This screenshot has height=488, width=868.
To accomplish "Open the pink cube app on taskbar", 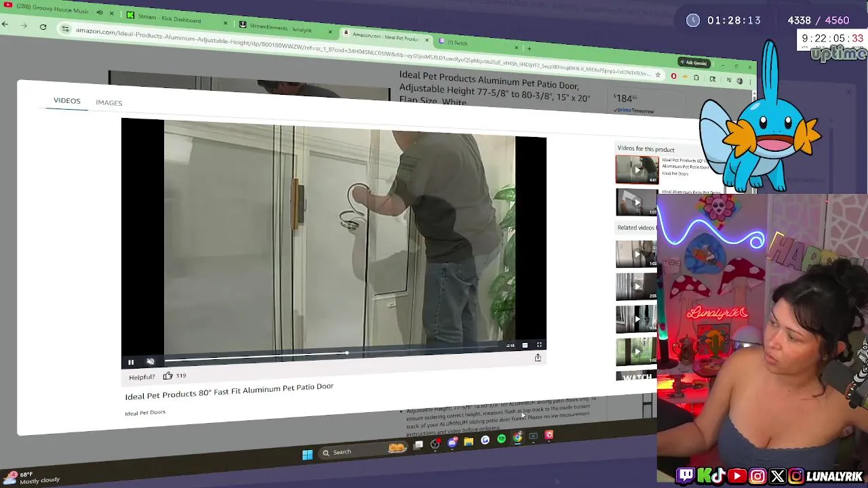I will point(549,435).
